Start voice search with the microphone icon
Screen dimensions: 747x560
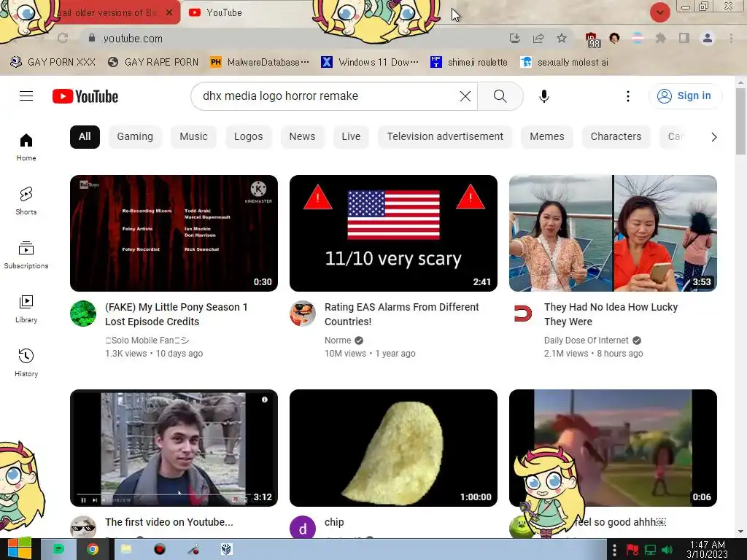[x=543, y=96]
